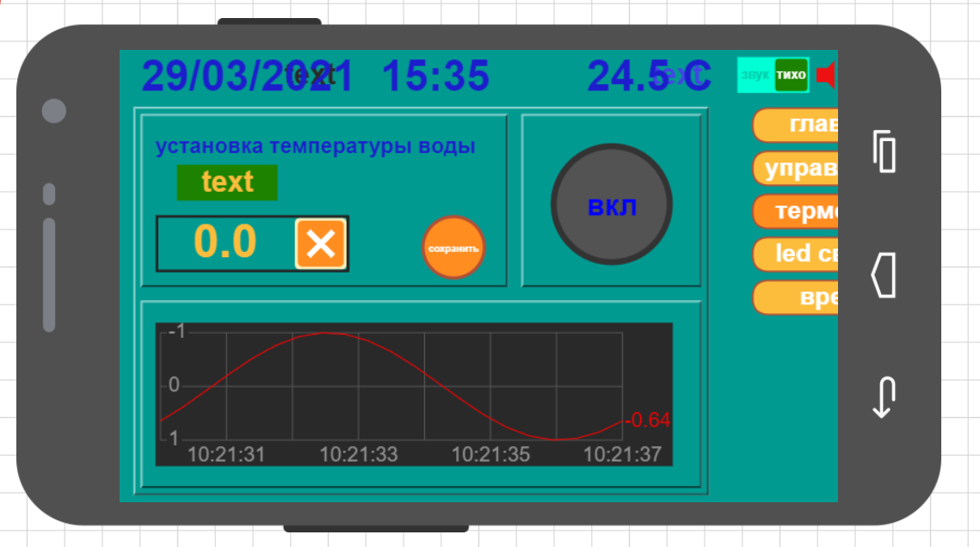Toggle the звук/тихо sound switch

click(774, 76)
